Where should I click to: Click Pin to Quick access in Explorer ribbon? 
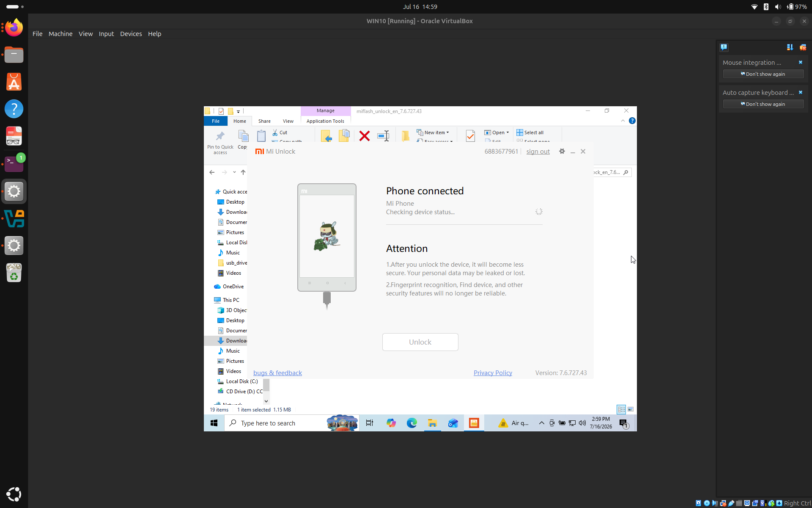(220, 142)
